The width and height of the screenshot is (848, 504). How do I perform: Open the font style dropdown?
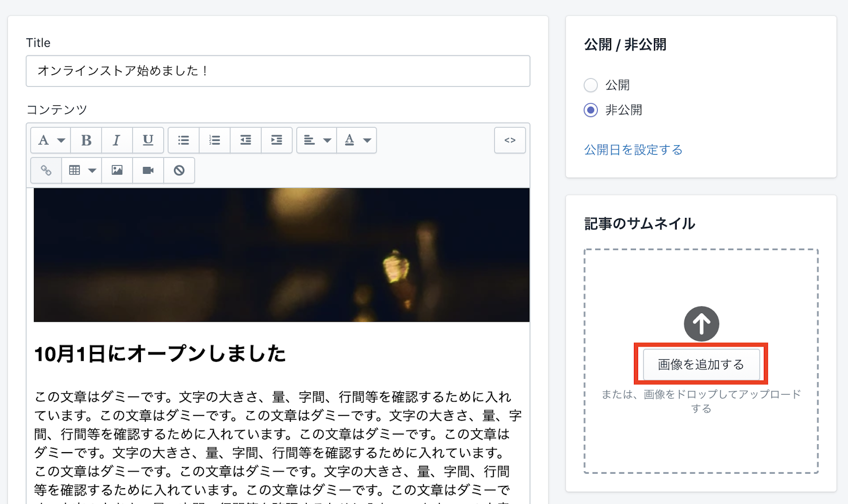(x=51, y=140)
